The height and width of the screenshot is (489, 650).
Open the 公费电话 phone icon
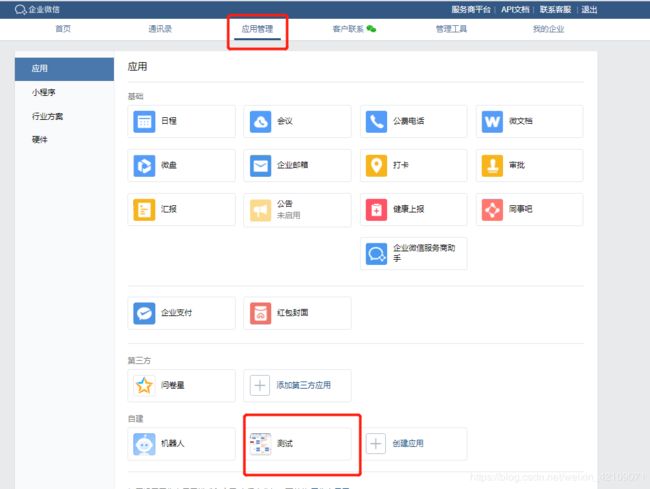coord(376,121)
